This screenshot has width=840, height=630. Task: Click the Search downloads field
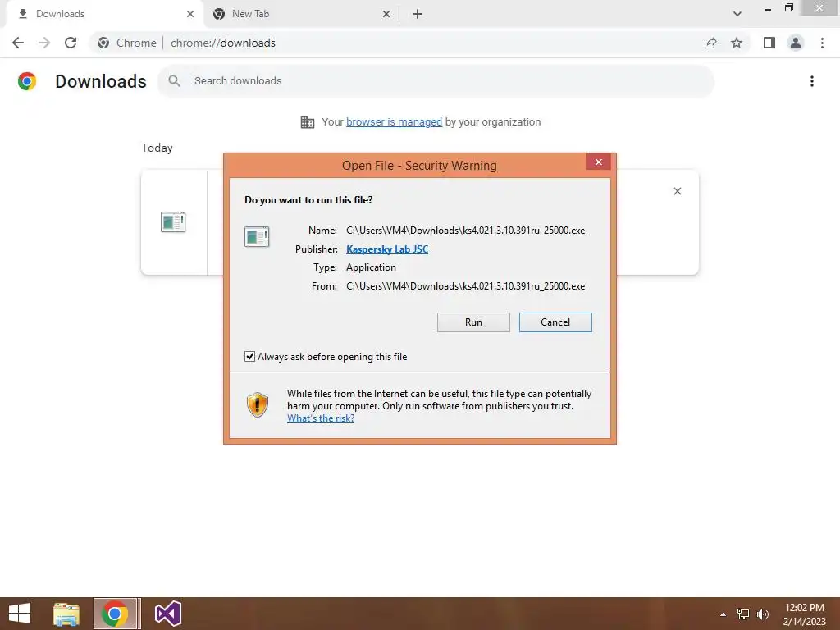click(436, 81)
